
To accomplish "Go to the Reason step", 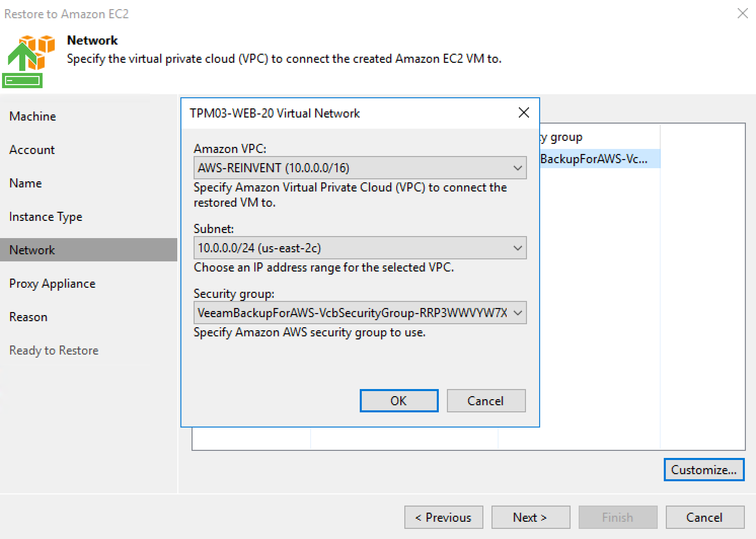I will click(x=28, y=317).
